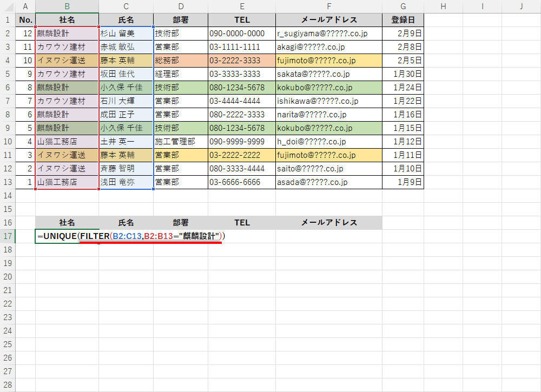Select date cell 1月22日
Screen dimensions: 541x392
(403, 101)
